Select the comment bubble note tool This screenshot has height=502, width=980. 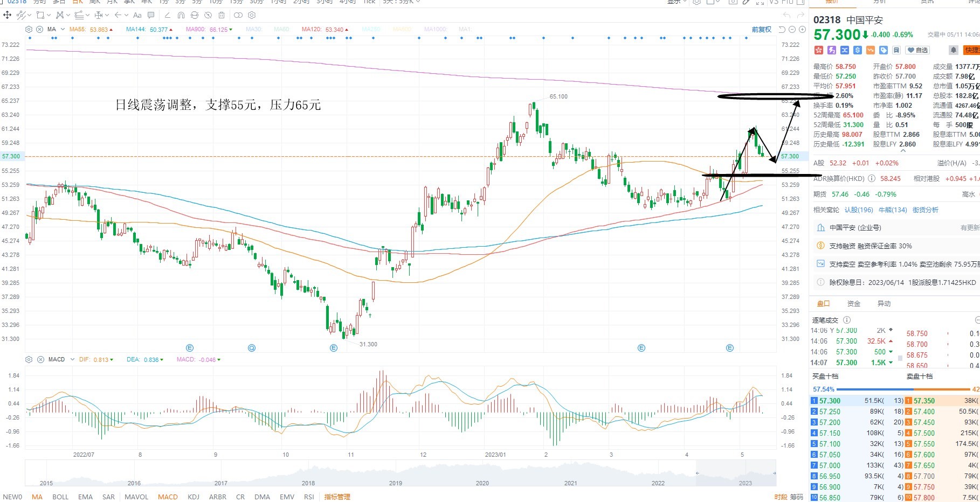(151, 15)
